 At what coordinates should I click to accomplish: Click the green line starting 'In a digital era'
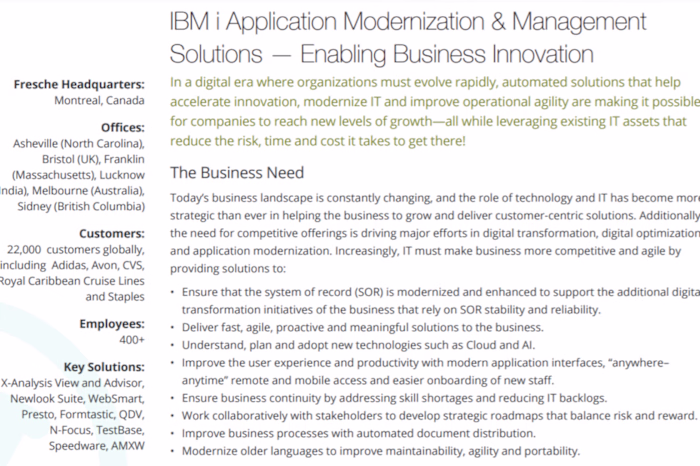[x=425, y=83]
